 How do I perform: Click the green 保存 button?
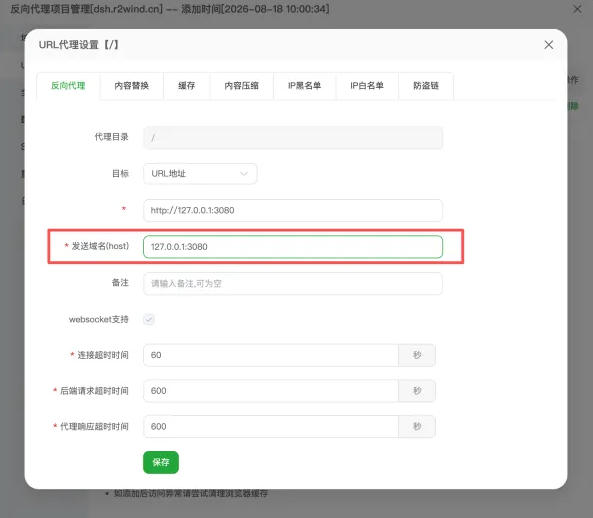click(161, 462)
